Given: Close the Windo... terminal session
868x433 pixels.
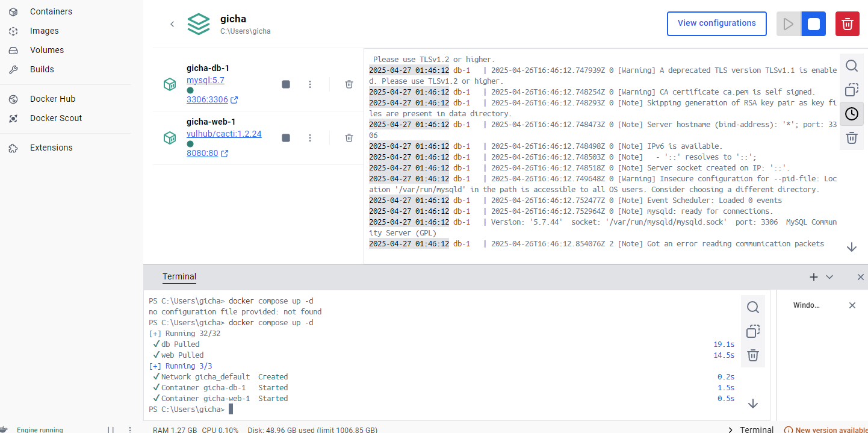Looking at the screenshot, I should [852, 305].
